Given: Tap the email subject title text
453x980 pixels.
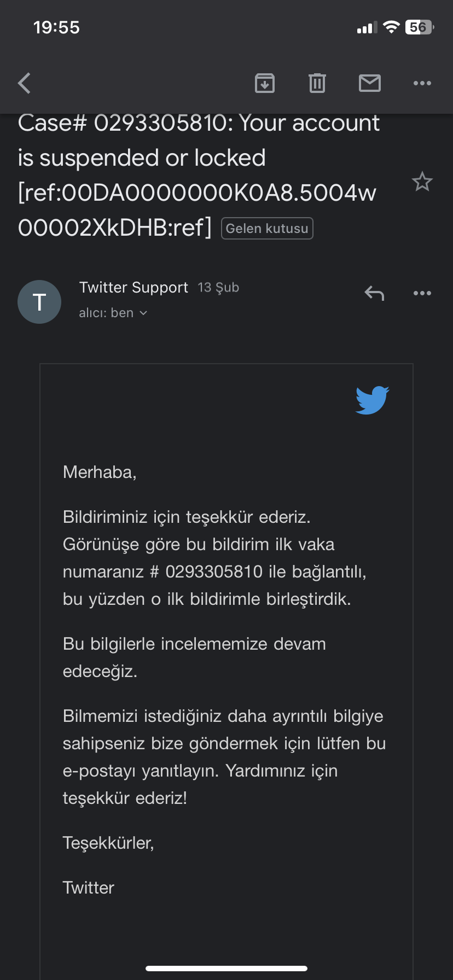Looking at the screenshot, I should tap(198, 175).
